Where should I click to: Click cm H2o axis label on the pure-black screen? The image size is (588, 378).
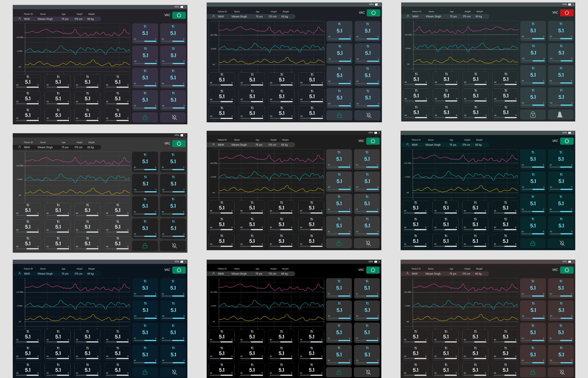[214, 292]
